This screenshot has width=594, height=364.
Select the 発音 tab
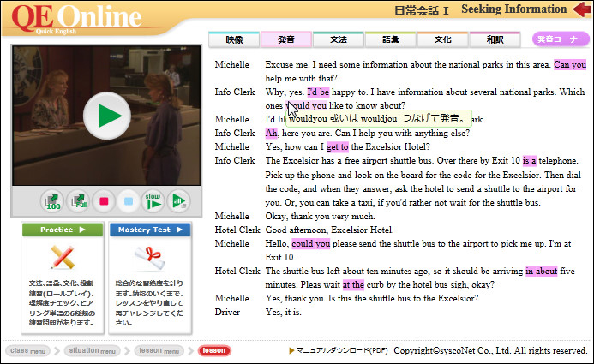[x=286, y=39]
